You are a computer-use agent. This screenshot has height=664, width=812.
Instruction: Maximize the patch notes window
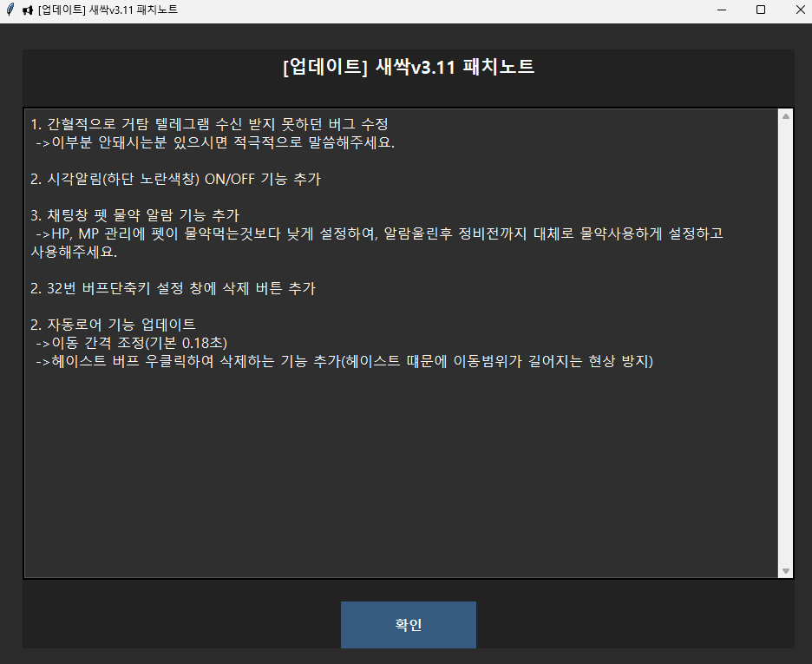pyautogui.click(x=761, y=10)
